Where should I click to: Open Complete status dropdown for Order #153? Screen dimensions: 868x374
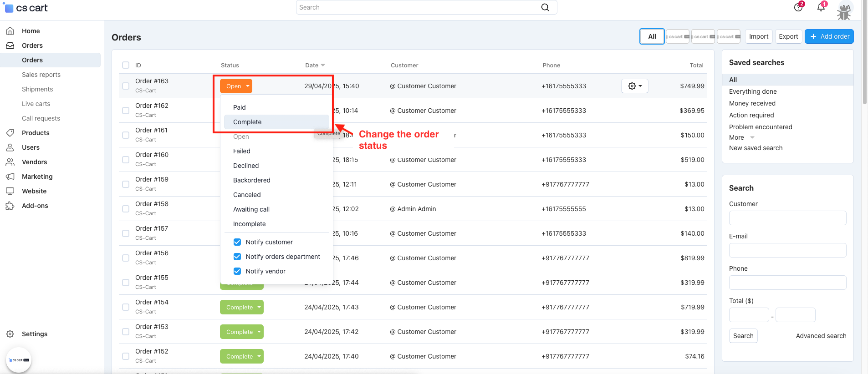click(242, 332)
